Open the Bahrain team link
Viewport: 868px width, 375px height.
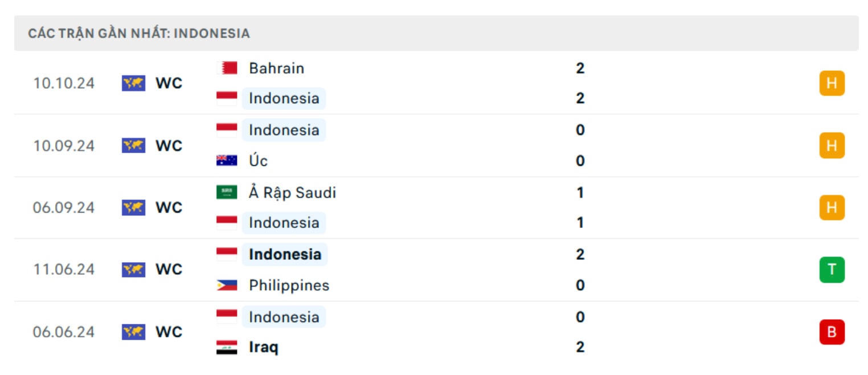coord(276,68)
